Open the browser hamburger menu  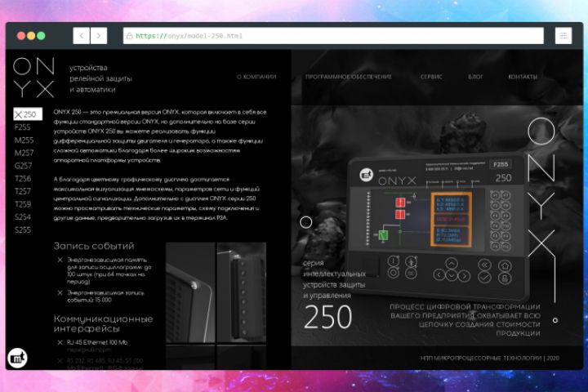[x=563, y=36]
